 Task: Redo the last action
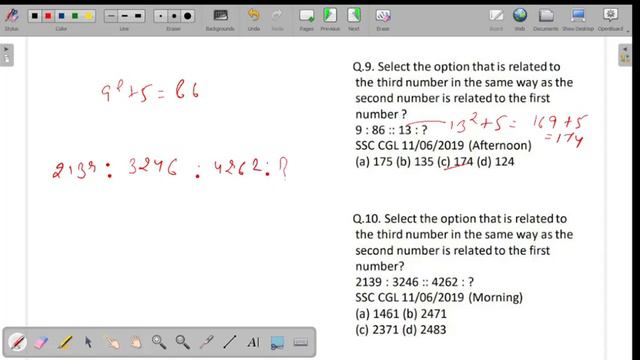(x=277, y=20)
